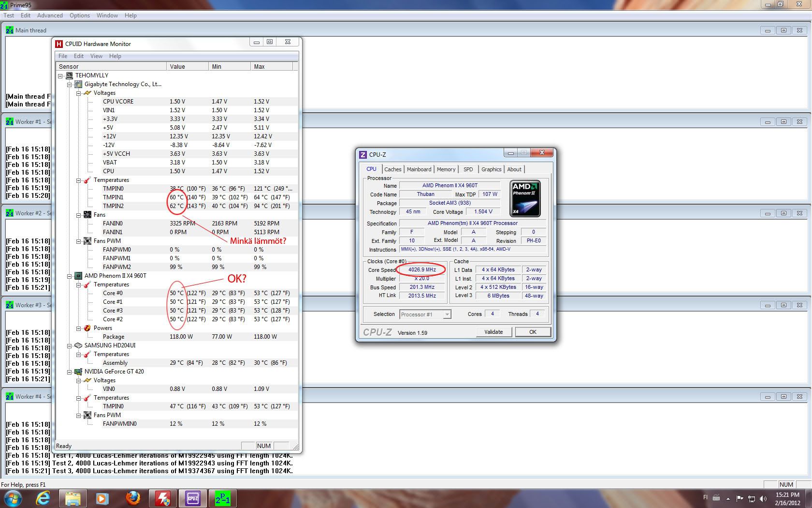Collapse the AMD Phenom II X4 960T node
812x508 pixels.
pyautogui.click(x=69, y=276)
